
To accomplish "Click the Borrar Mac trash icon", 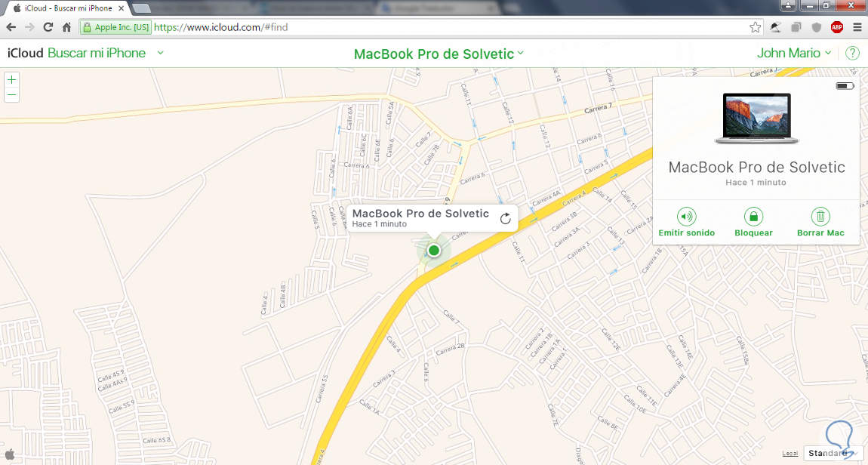I will pyautogui.click(x=820, y=217).
